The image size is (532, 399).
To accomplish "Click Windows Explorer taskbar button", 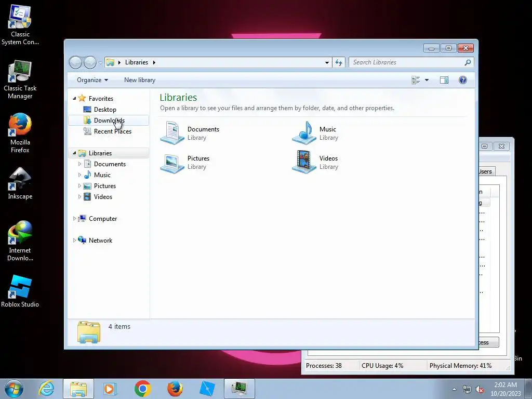I will [x=78, y=389].
